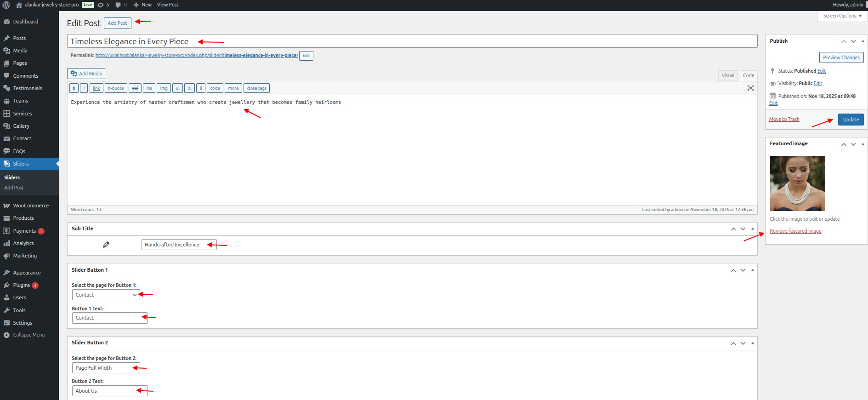Click the WooCommerce logo icon
Image resolution: width=868 pixels, height=400 pixels.
pos(6,206)
